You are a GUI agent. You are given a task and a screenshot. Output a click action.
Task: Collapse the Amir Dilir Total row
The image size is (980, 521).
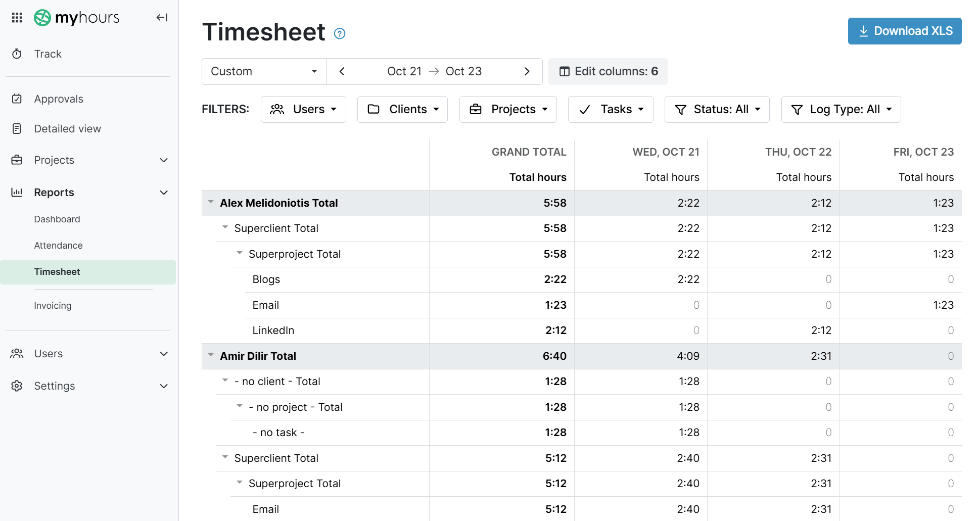tap(211, 355)
